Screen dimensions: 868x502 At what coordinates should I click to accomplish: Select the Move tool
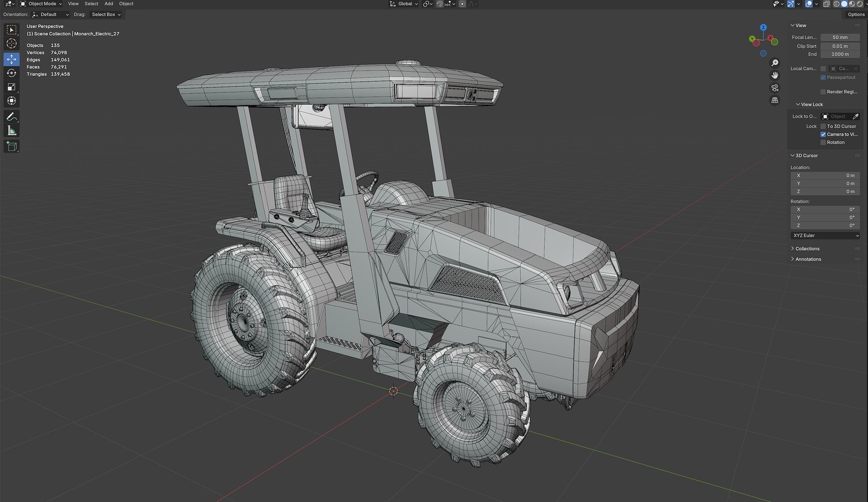[x=12, y=59]
